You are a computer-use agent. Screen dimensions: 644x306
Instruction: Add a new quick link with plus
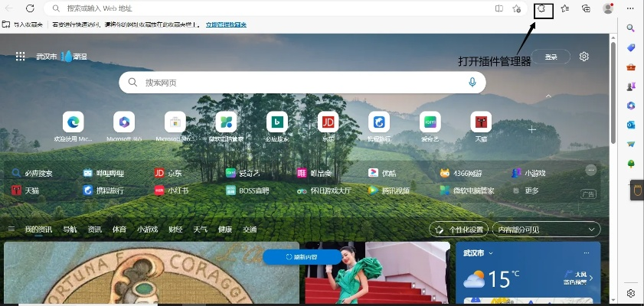[532, 129]
